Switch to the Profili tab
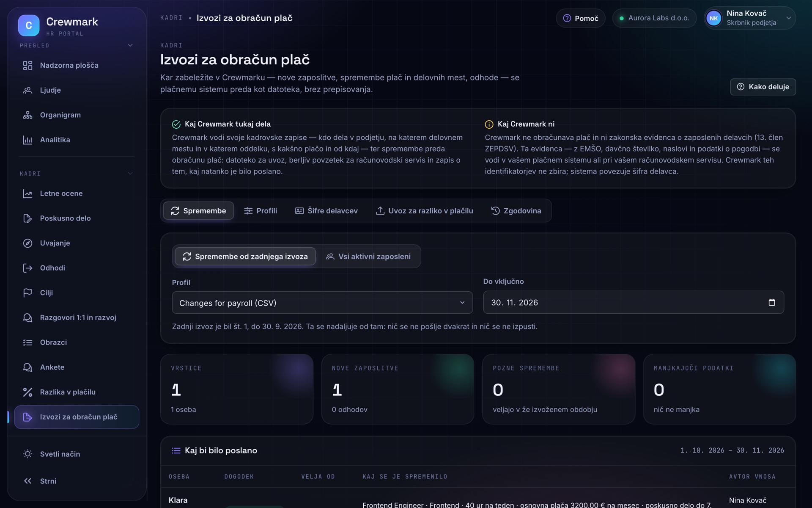This screenshot has height=508, width=812. (261, 211)
